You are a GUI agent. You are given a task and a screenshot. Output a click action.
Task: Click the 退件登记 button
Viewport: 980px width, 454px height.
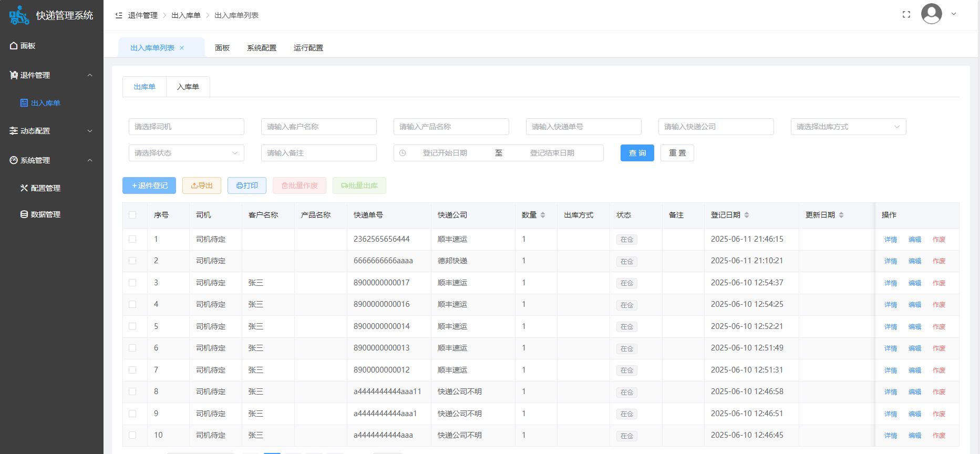point(149,185)
